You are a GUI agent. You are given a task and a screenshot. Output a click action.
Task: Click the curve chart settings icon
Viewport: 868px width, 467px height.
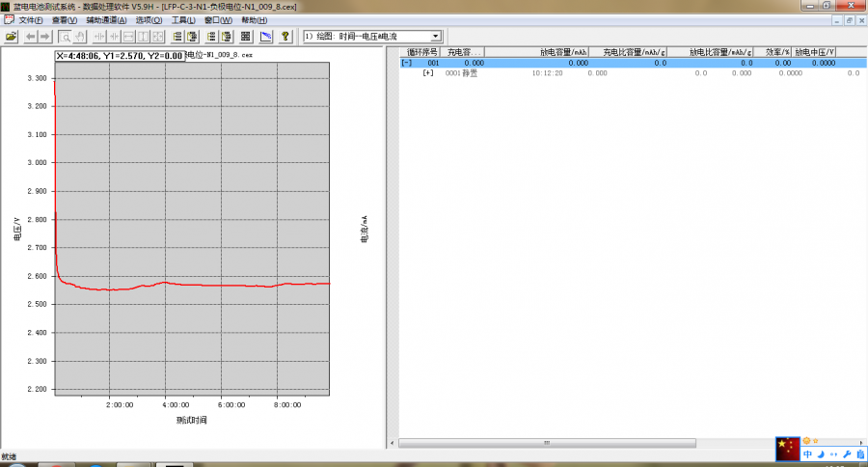(x=266, y=37)
